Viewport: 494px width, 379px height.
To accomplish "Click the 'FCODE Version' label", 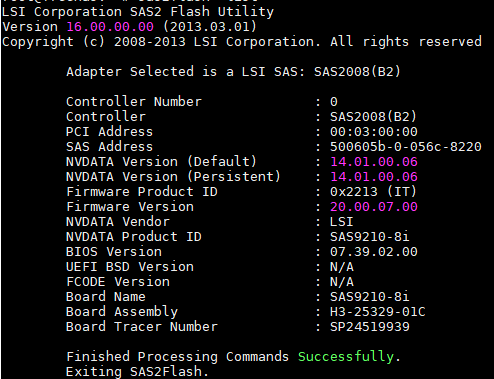I will pos(118,282).
